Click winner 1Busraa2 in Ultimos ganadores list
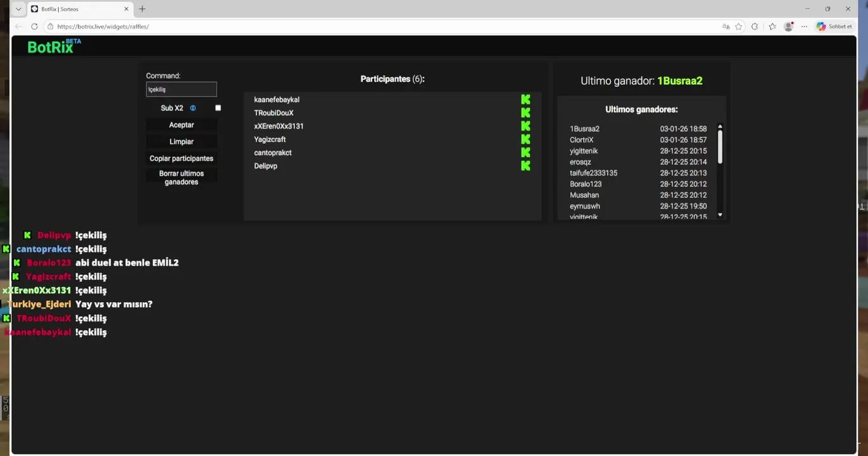The height and width of the screenshot is (456, 868). pos(584,129)
